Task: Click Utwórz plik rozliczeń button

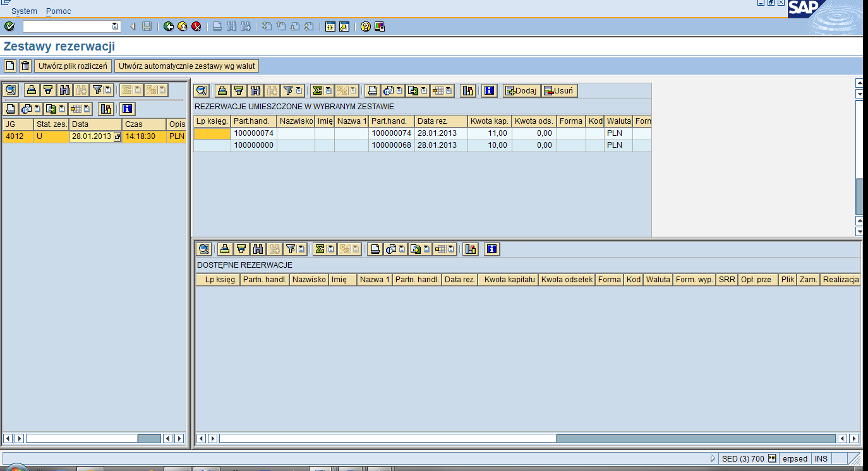Action: pos(73,66)
